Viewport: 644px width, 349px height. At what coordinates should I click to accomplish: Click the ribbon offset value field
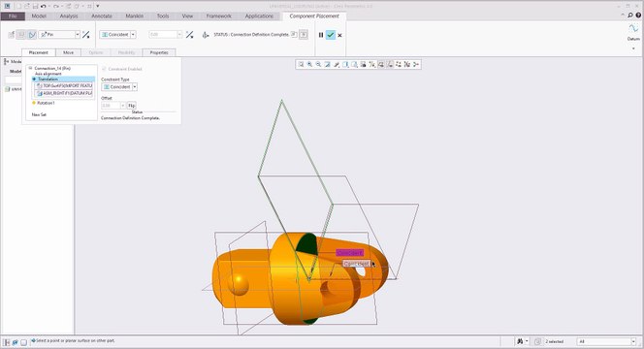163,35
